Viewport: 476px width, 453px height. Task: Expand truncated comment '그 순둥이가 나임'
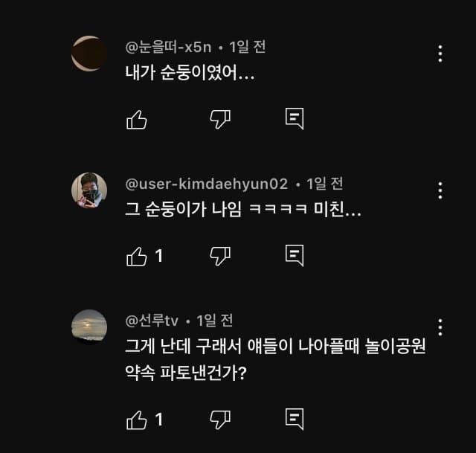coord(243,211)
